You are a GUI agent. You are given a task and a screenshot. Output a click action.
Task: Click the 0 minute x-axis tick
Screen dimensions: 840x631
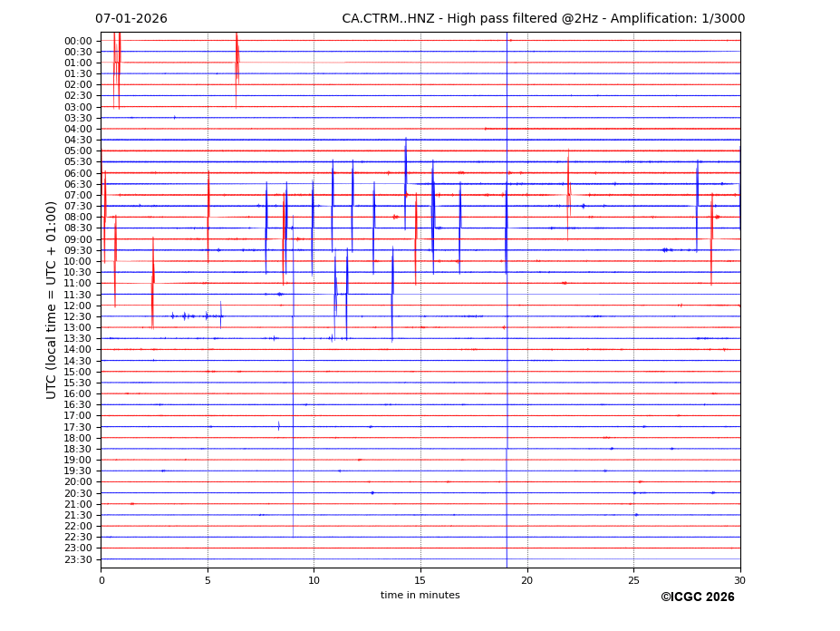[x=101, y=580]
